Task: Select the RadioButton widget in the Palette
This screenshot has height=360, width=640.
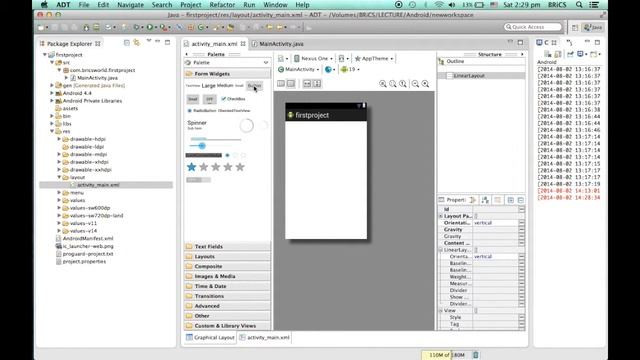Action: click(x=202, y=111)
